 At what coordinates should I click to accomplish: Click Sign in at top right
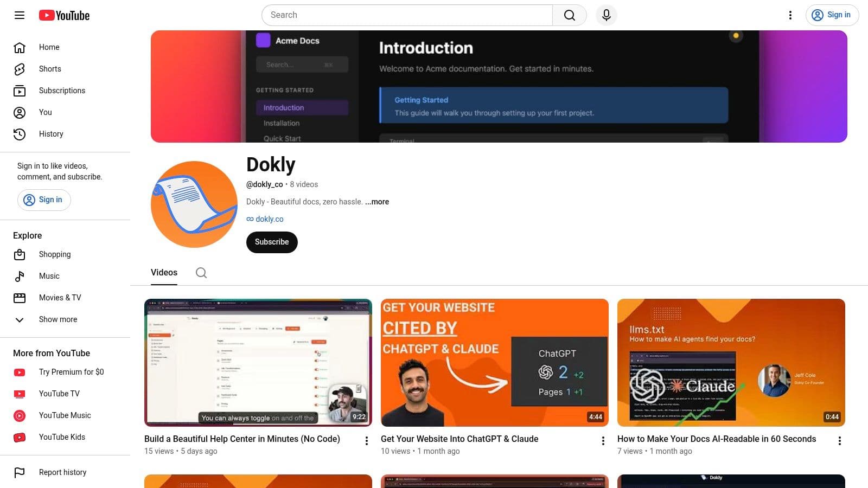coord(832,15)
